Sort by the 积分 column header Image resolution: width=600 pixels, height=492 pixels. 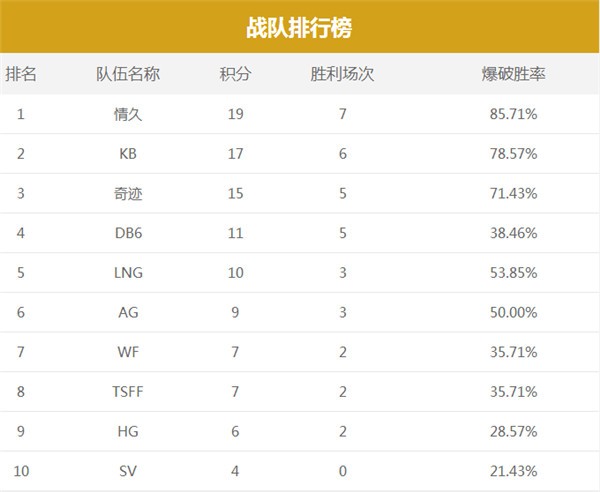pyautogui.click(x=235, y=74)
